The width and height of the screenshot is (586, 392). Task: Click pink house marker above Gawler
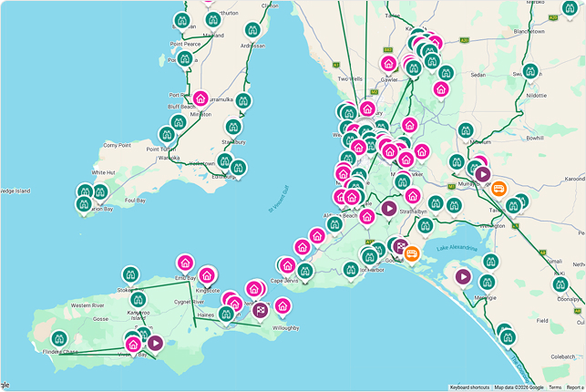click(x=388, y=64)
